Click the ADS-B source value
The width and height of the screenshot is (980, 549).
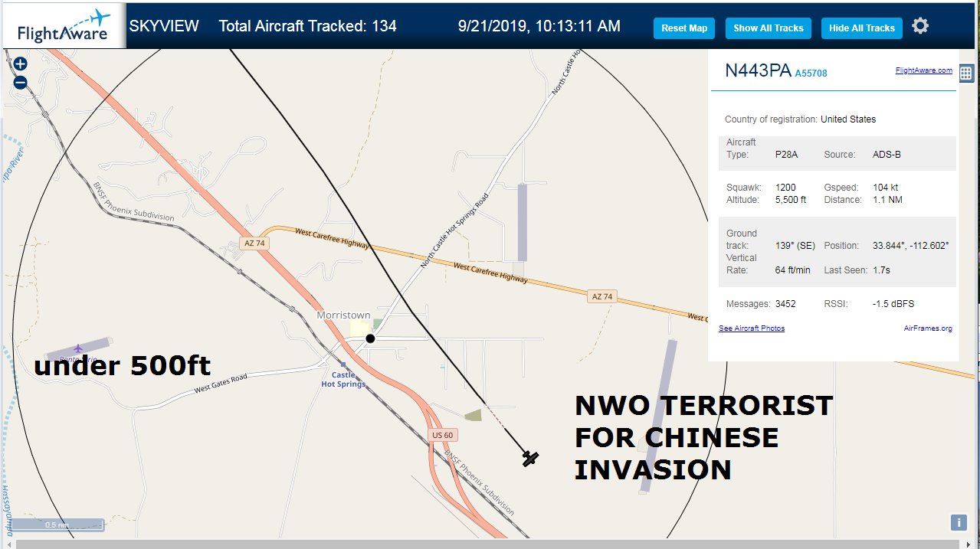pos(887,155)
